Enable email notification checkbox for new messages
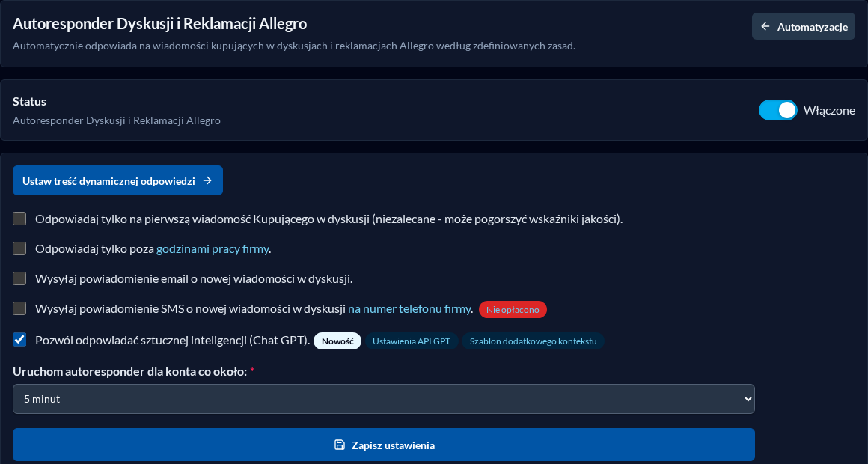 19,278
